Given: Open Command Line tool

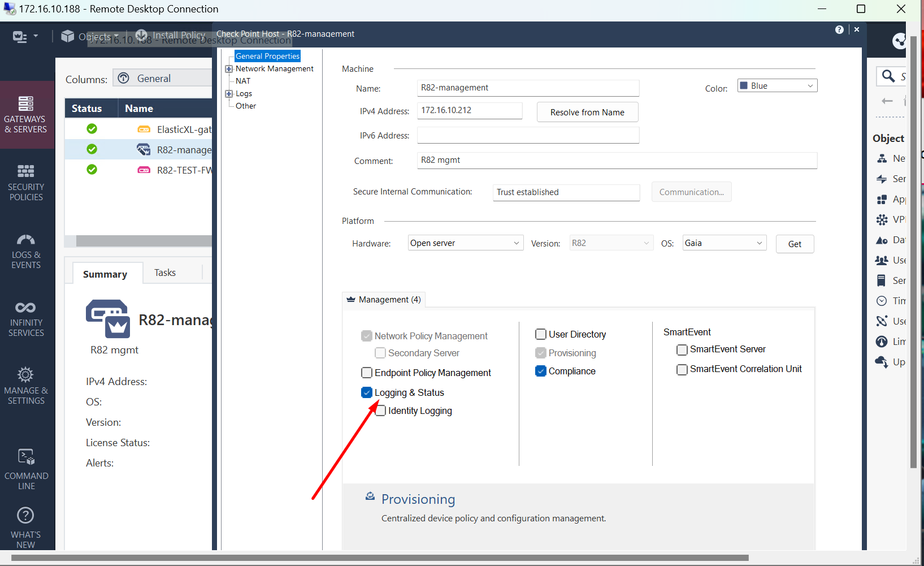Looking at the screenshot, I should tap(26, 469).
